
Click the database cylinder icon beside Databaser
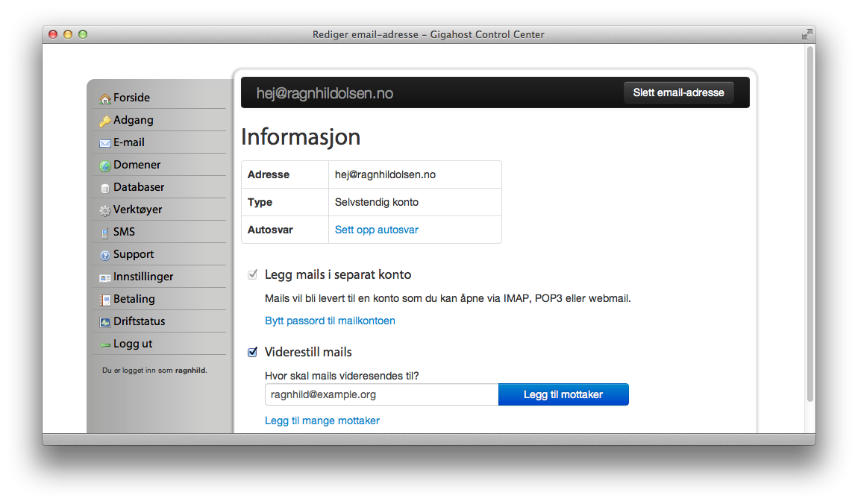105,189
